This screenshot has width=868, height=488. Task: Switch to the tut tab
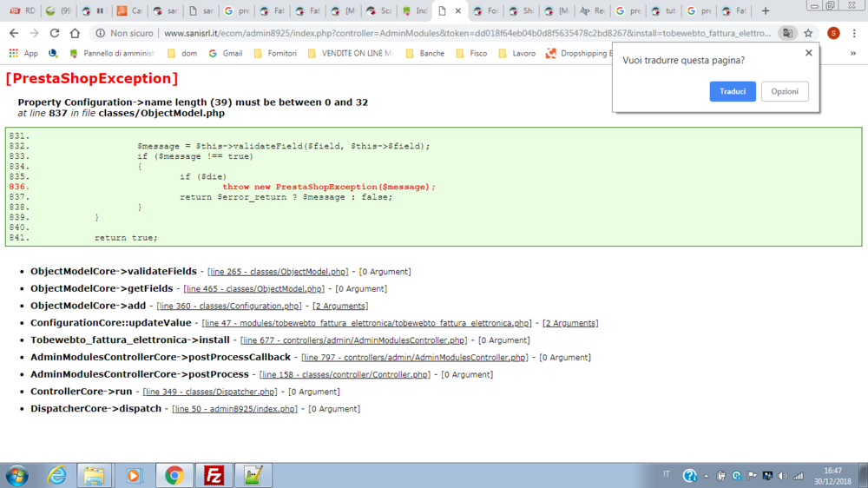(662, 10)
